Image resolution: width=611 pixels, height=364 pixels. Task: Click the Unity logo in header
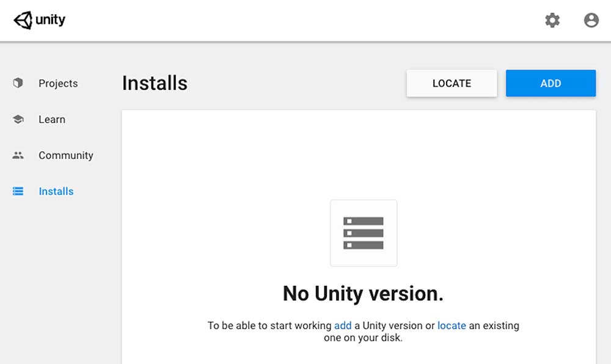point(39,20)
